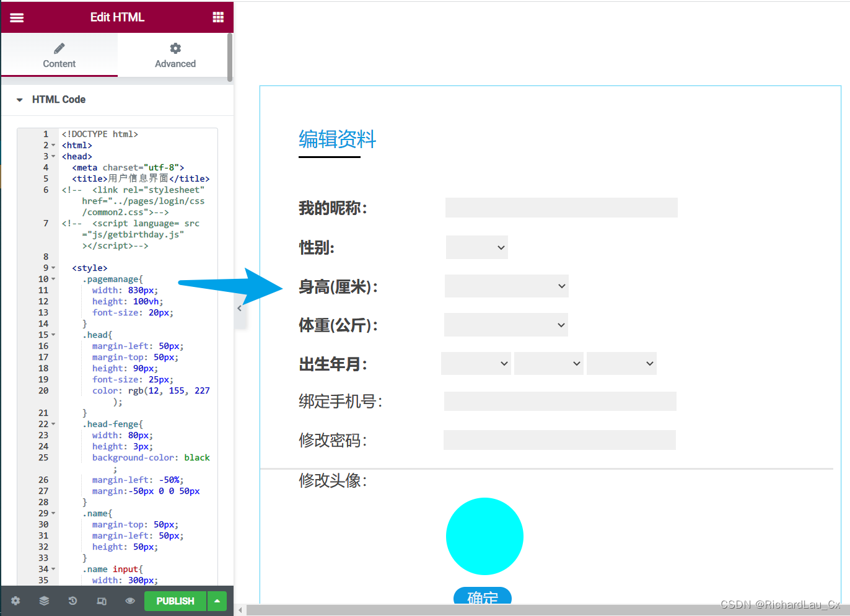Fold code at line 29 .name rule
The height and width of the screenshot is (616, 850).
(53, 514)
